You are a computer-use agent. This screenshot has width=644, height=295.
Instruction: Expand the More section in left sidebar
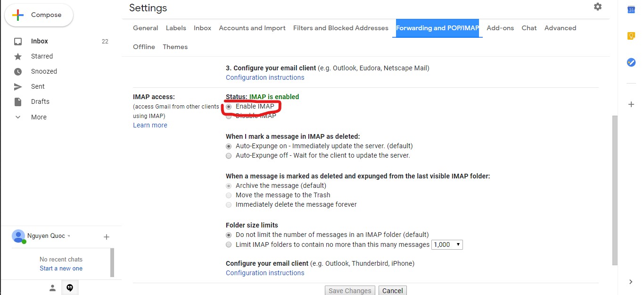[x=17, y=117]
